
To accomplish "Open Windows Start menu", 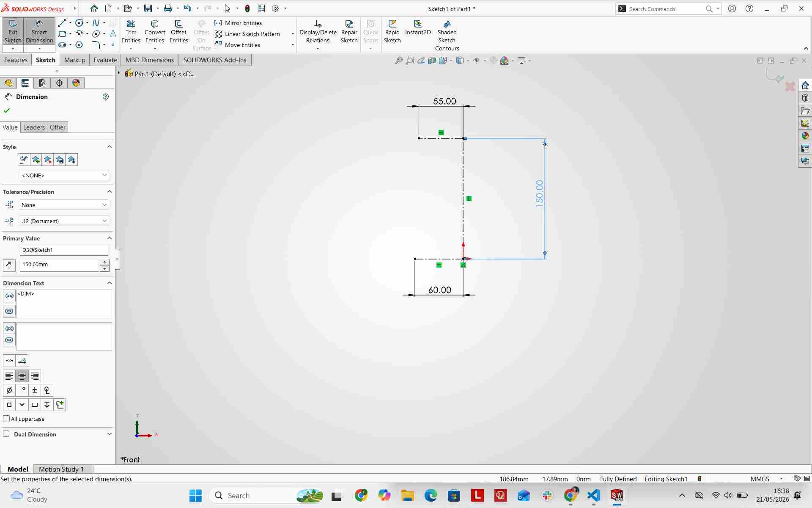I will (x=195, y=495).
